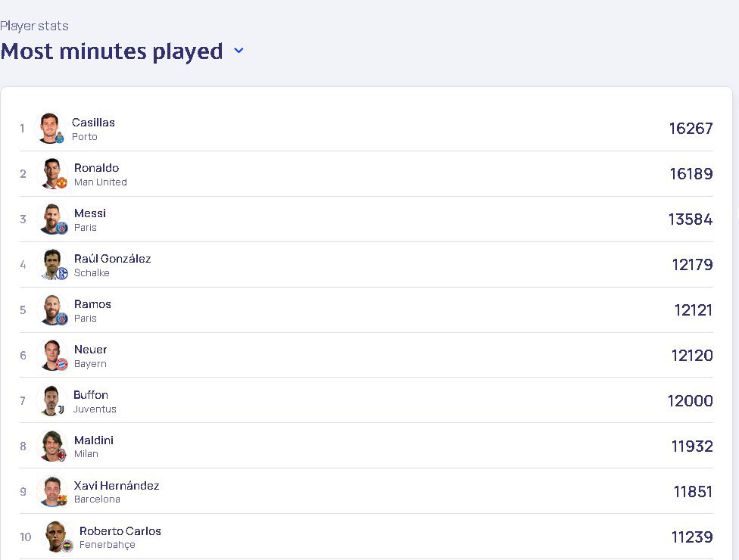Viewport: 739px width, 560px height.
Task: Open Xavi Hernández player profile
Action: click(x=117, y=486)
